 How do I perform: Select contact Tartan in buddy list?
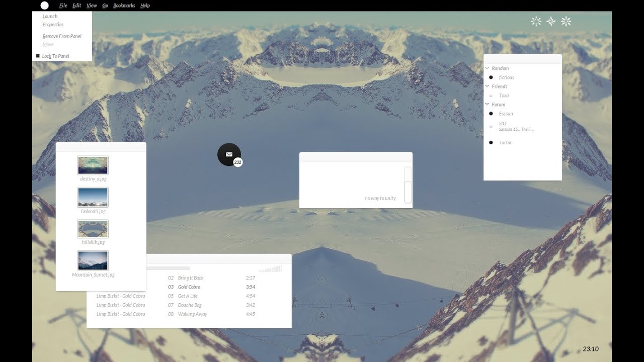click(506, 143)
